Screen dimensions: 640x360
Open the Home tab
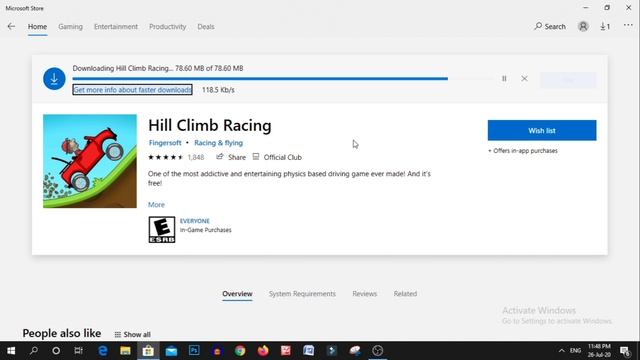pos(37,27)
